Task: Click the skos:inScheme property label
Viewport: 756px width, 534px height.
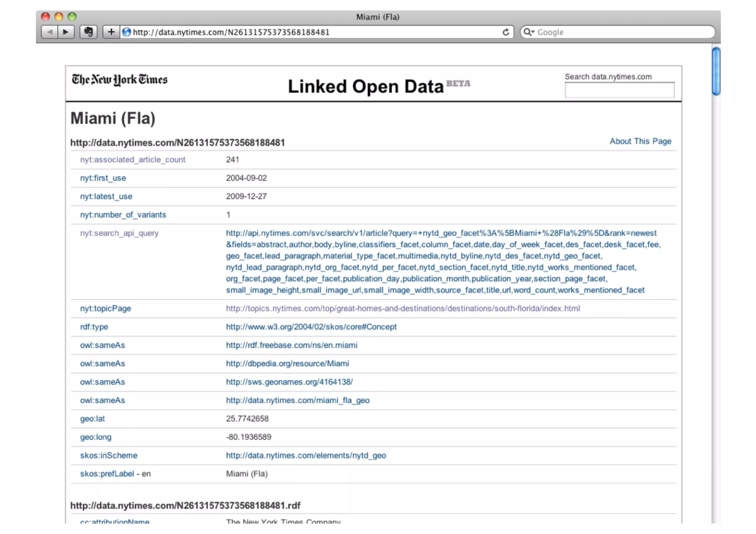Action: pos(109,455)
